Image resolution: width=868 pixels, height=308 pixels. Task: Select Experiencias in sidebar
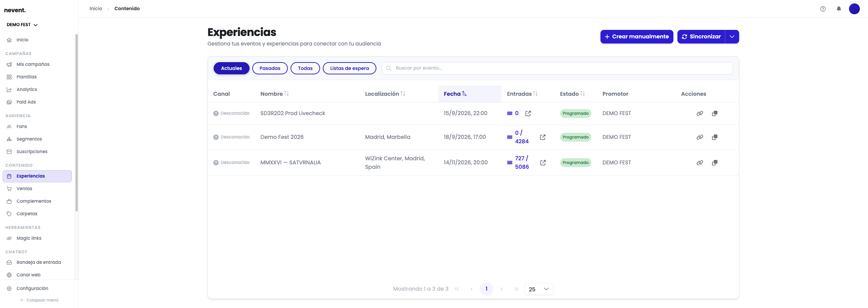(37, 176)
